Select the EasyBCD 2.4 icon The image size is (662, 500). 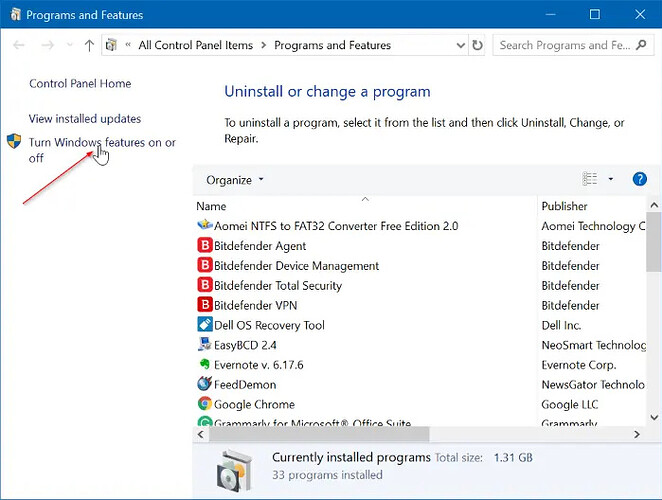(205, 344)
